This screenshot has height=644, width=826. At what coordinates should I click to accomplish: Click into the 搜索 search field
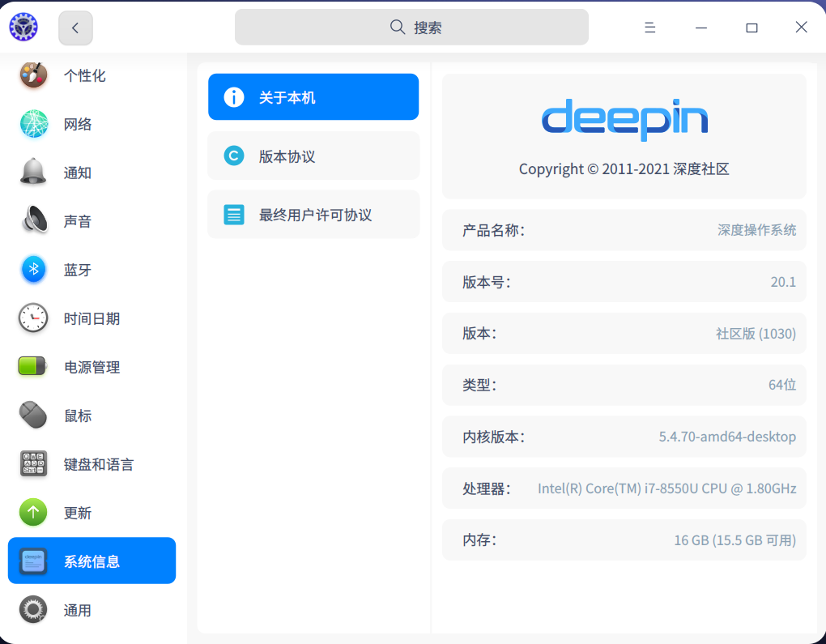(411, 28)
